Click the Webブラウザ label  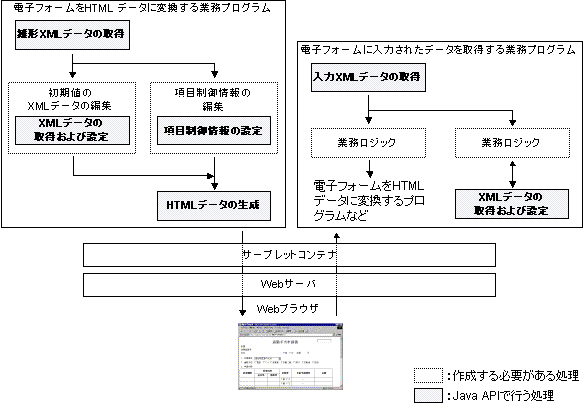(x=288, y=309)
